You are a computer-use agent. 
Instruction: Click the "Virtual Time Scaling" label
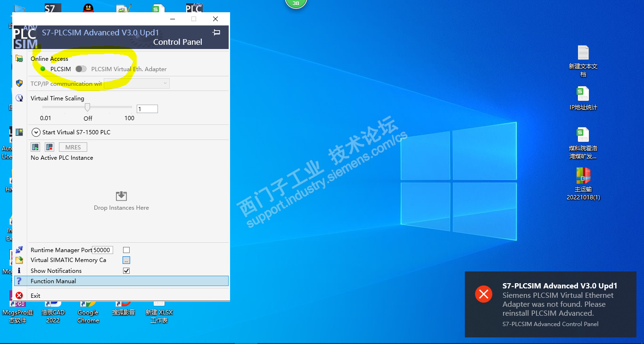pyautogui.click(x=58, y=98)
